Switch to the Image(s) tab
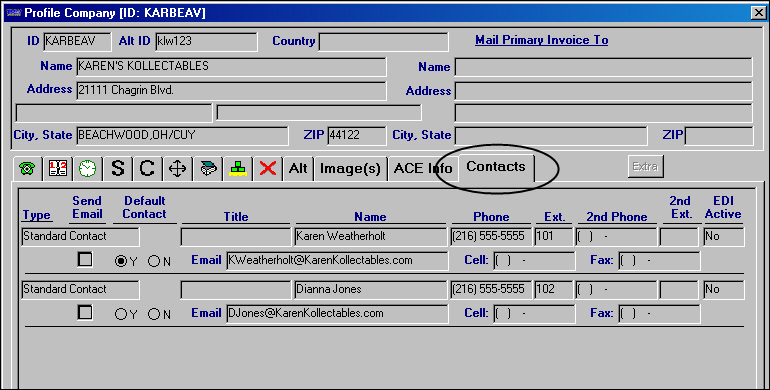Viewport: 770px width, 390px height. 350,168
